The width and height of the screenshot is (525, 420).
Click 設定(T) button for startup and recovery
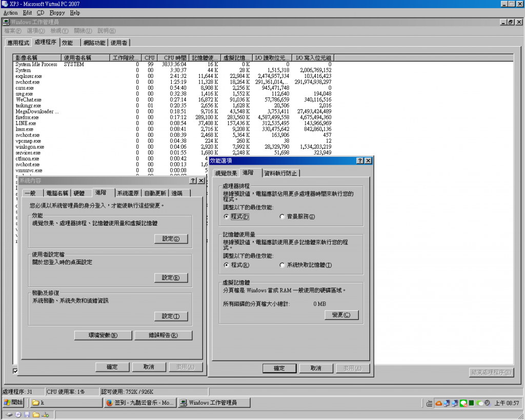coord(171,316)
